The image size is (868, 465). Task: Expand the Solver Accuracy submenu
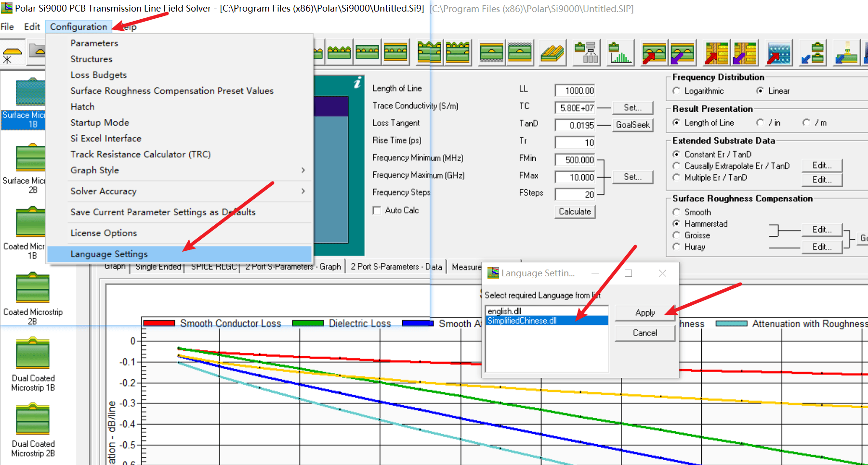(x=180, y=191)
